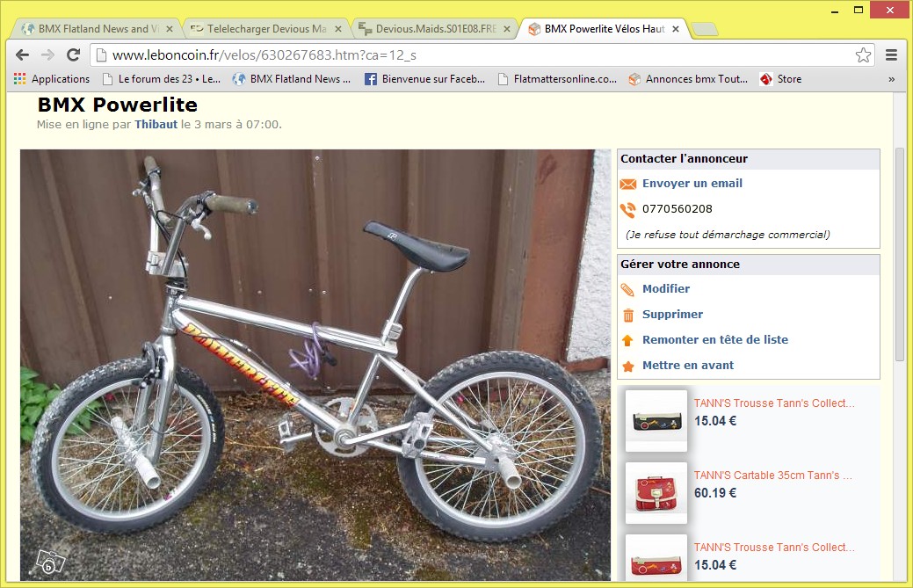Open the red TANN'S Cartable thumbnail
The image size is (913, 588).
click(x=656, y=492)
